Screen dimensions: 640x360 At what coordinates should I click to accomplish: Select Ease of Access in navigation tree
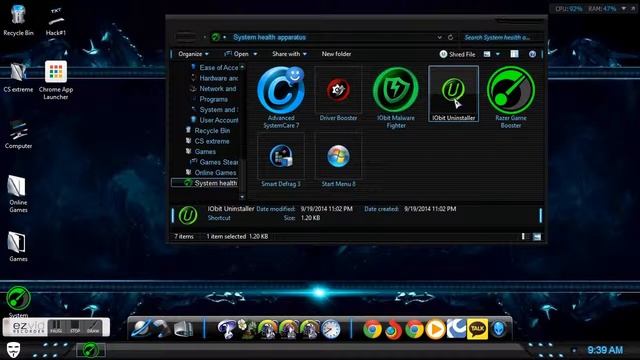point(215,67)
